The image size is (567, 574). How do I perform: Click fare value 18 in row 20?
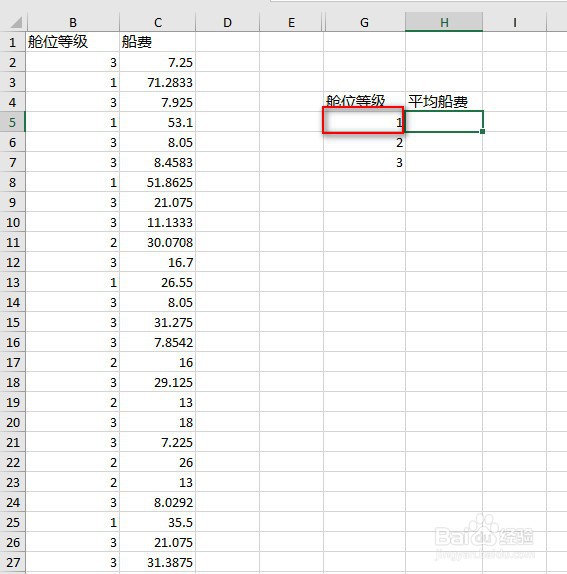point(158,422)
